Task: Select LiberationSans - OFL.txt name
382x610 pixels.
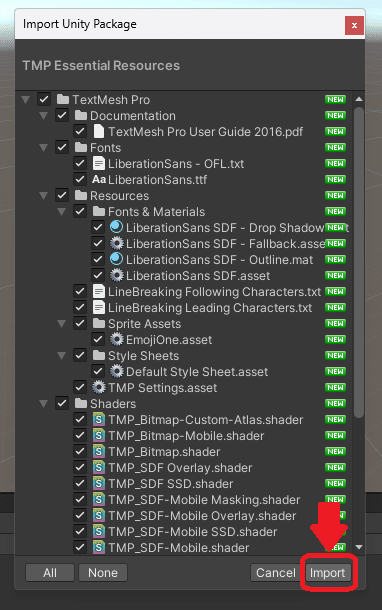Action: coord(176,163)
